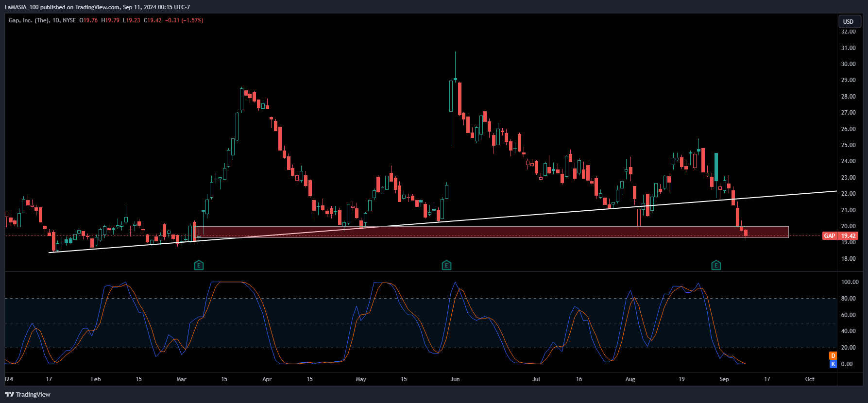Click the Jun label on time axis

click(455, 379)
